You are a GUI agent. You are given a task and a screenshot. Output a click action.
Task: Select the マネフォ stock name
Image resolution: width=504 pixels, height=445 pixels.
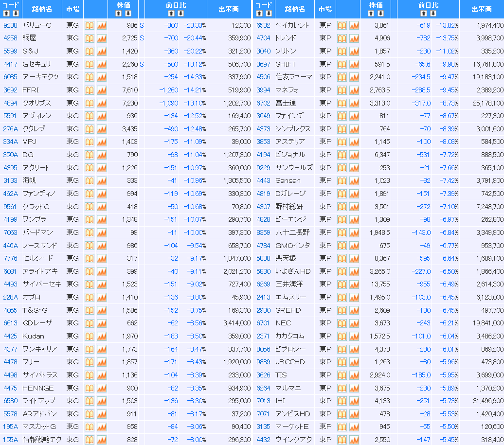(x=287, y=90)
